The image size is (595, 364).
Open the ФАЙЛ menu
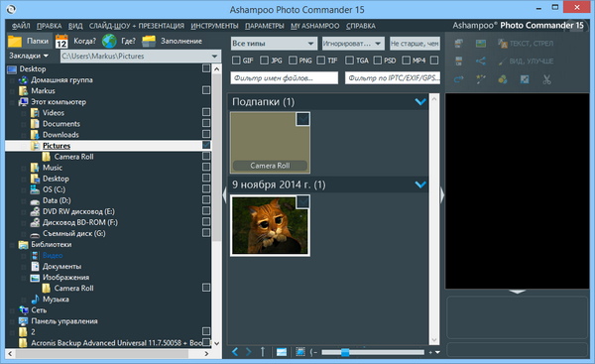[21, 26]
